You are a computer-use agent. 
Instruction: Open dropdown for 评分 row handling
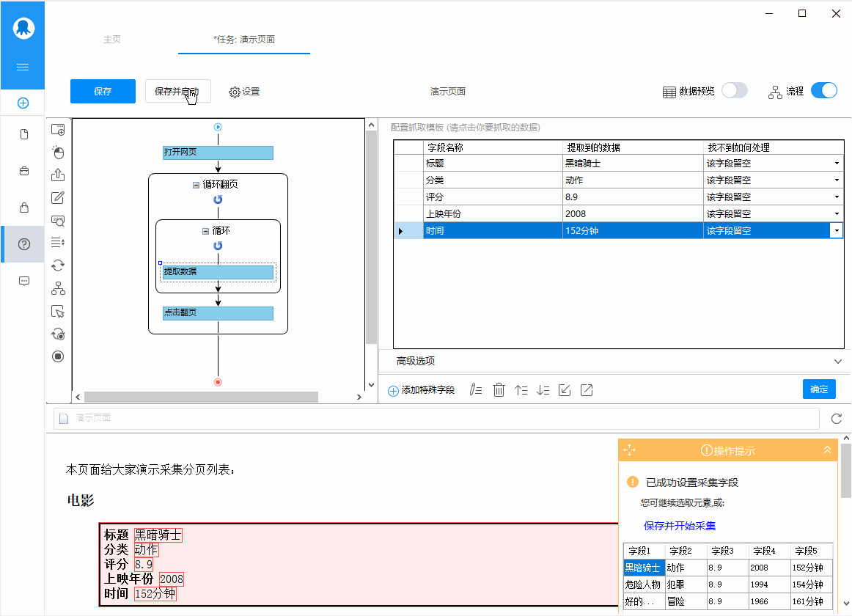pyautogui.click(x=837, y=197)
